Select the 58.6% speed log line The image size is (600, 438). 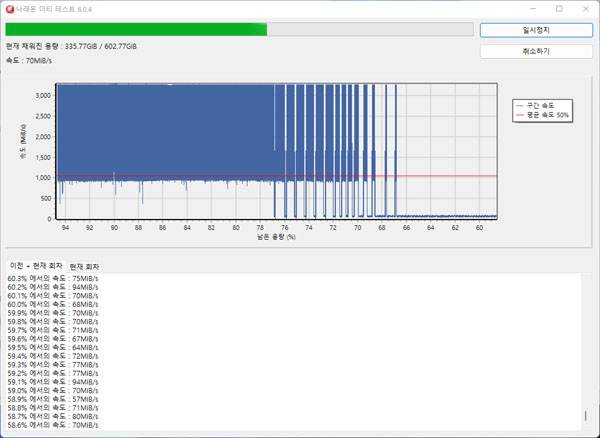pos(52,425)
